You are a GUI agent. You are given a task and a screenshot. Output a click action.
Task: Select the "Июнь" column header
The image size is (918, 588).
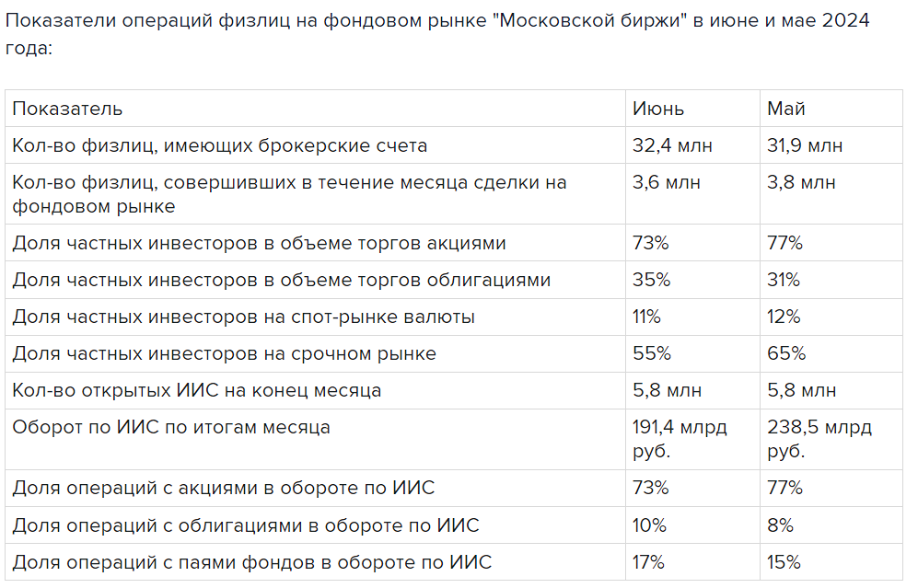coord(658,109)
